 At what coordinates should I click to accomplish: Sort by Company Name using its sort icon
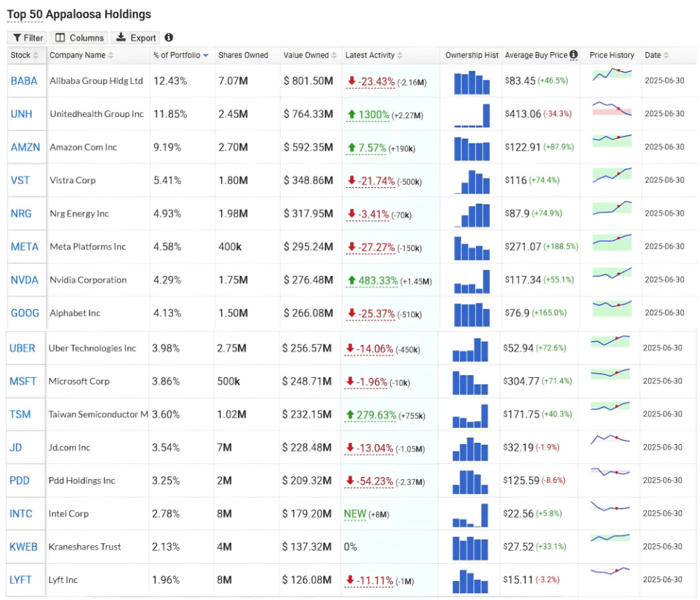click(x=111, y=55)
